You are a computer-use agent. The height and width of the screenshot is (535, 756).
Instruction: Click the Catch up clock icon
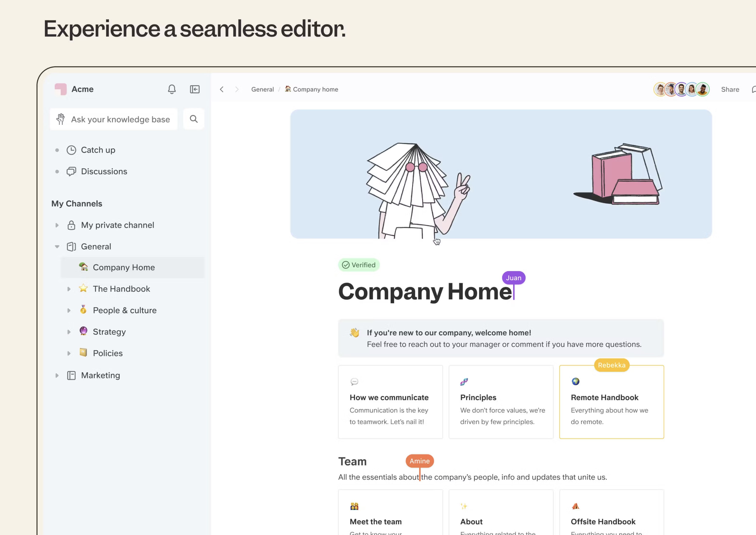click(x=71, y=150)
